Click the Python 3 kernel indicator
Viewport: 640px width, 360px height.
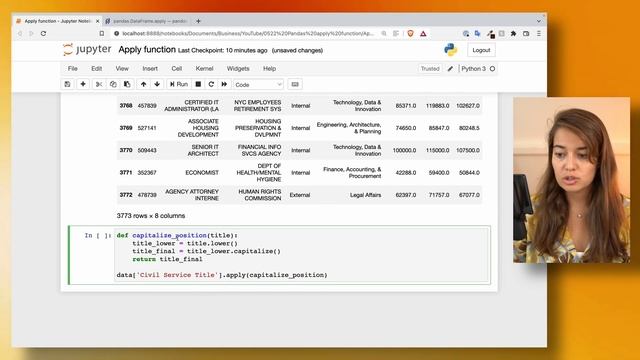[x=473, y=69]
